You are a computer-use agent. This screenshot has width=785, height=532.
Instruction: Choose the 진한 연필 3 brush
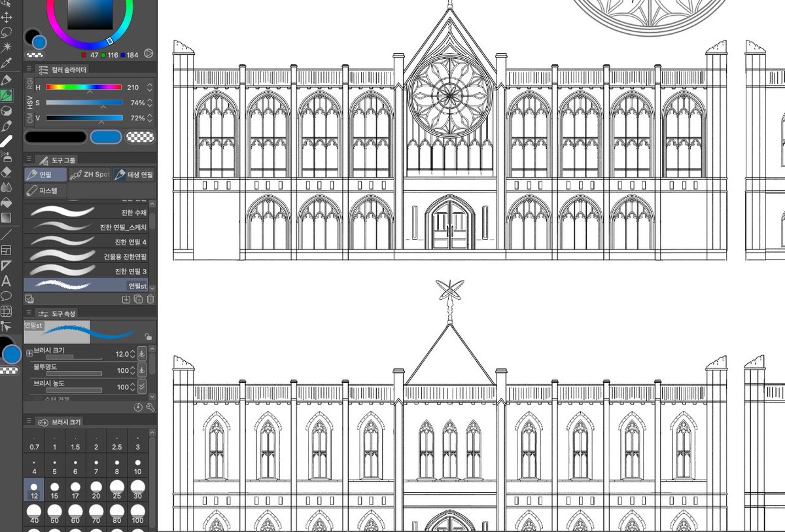tap(86, 271)
